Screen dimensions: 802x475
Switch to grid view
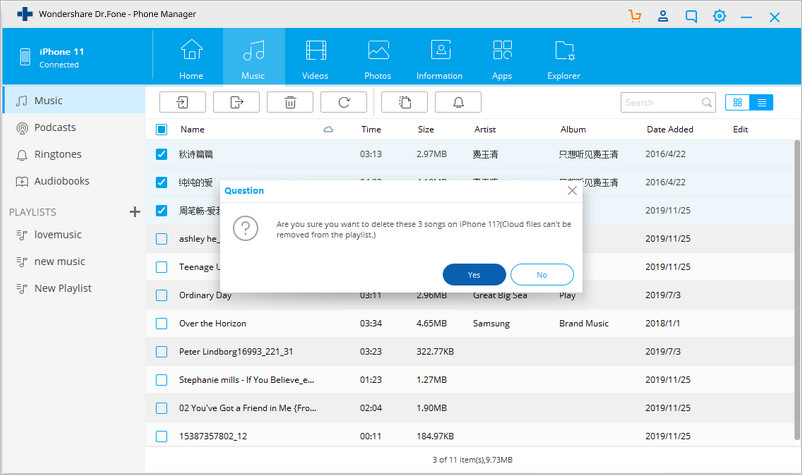click(738, 103)
